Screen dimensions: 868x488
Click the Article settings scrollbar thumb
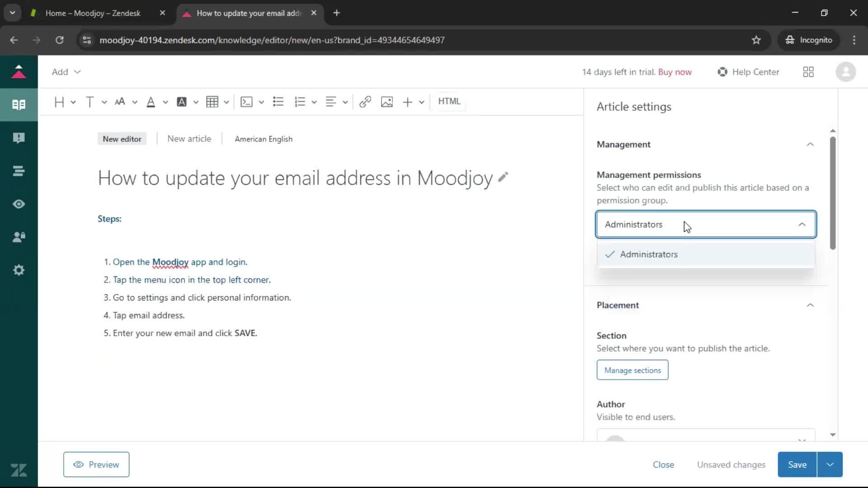click(833, 193)
